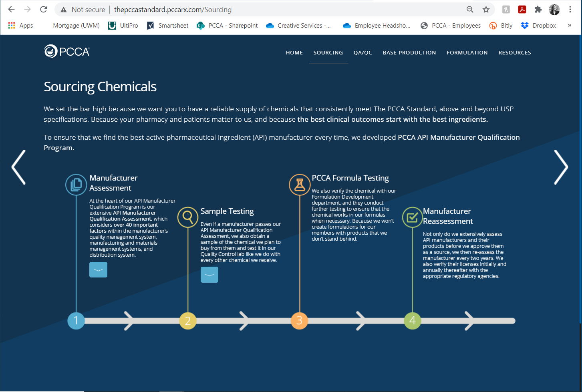582x392 pixels.
Task: Bookmark this page with the star icon
Action: click(x=486, y=9)
